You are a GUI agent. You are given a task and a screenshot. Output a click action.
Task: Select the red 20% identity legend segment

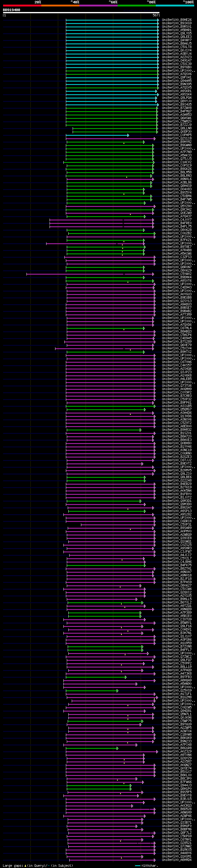point(22,6)
